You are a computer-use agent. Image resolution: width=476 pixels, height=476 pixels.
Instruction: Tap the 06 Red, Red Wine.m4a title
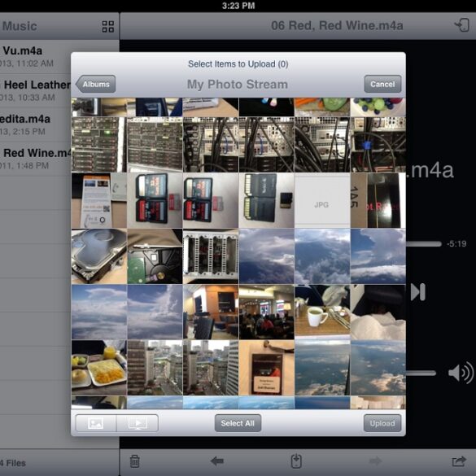(x=337, y=25)
